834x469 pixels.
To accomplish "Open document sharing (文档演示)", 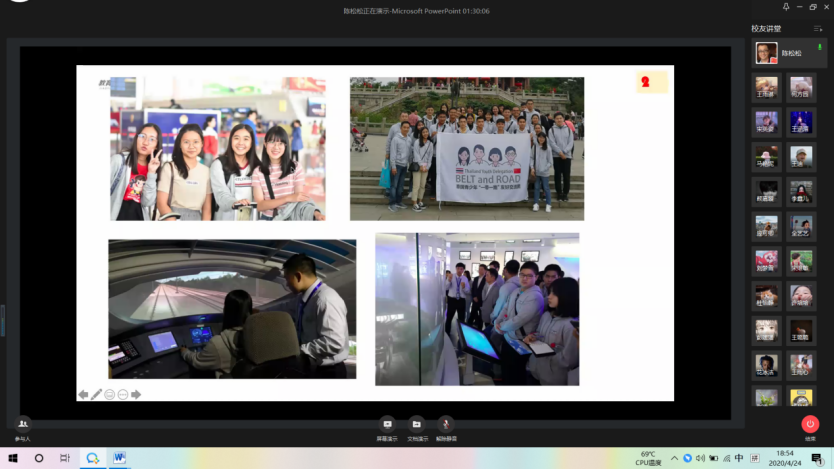I will [x=416, y=425].
